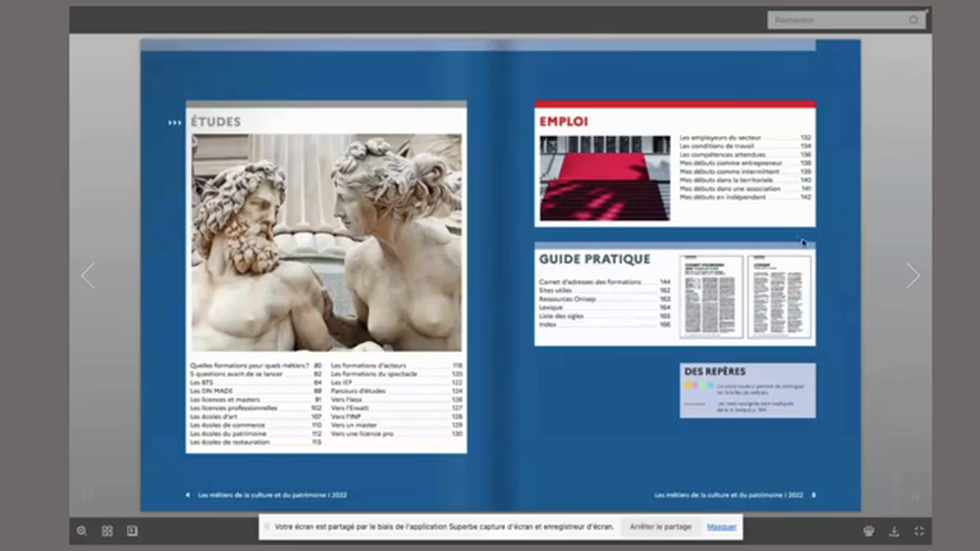The width and height of the screenshot is (980, 551).
Task: Click the print icon
Action: [x=869, y=530]
